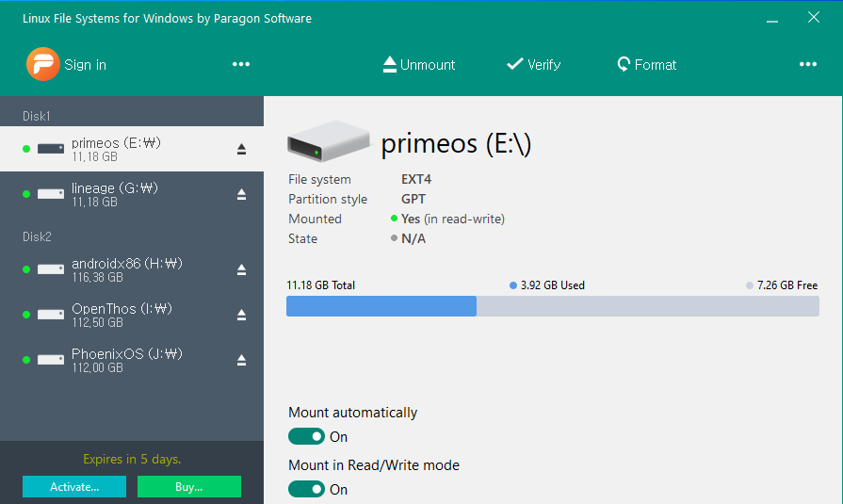The height and width of the screenshot is (504, 843).
Task: Format the selected volume
Action: [647, 65]
